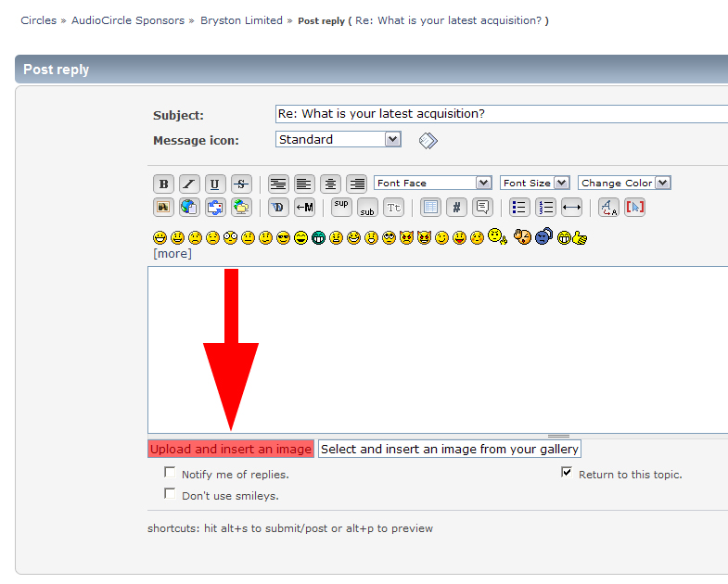Open Bryston Limited breadcrumb link

pos(241,20)
